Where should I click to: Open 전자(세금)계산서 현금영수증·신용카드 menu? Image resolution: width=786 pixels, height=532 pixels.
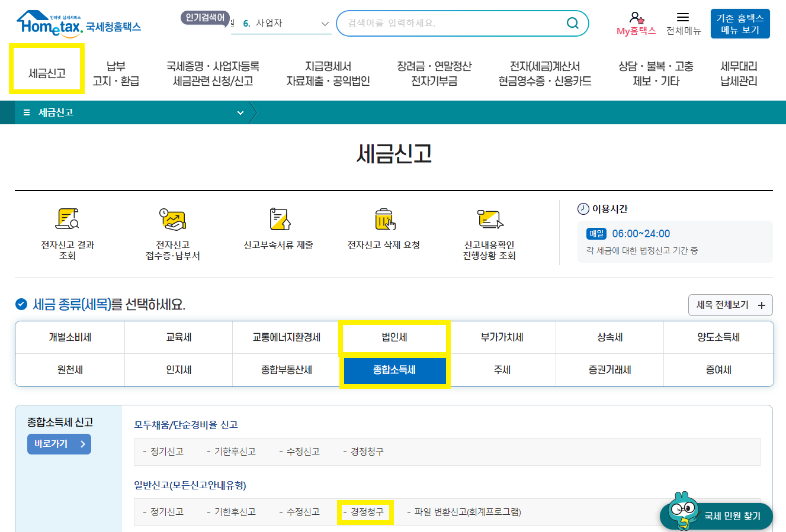545,73
